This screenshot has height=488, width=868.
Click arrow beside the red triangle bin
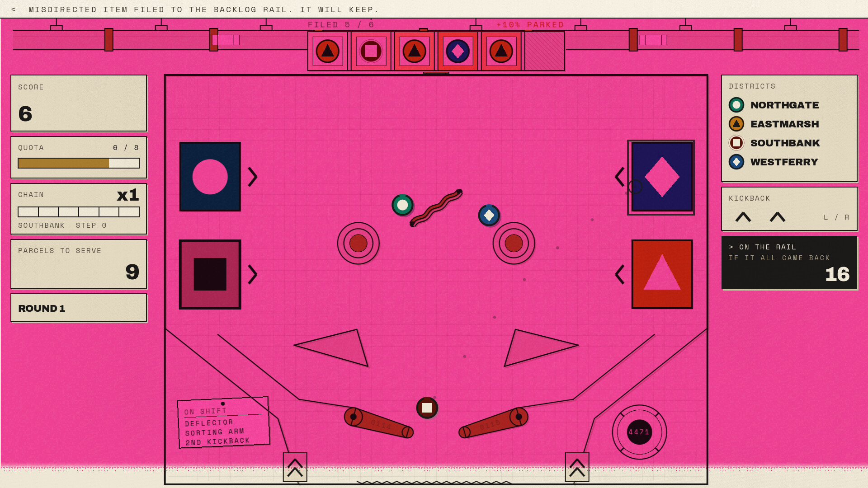[x=619, y=274]
